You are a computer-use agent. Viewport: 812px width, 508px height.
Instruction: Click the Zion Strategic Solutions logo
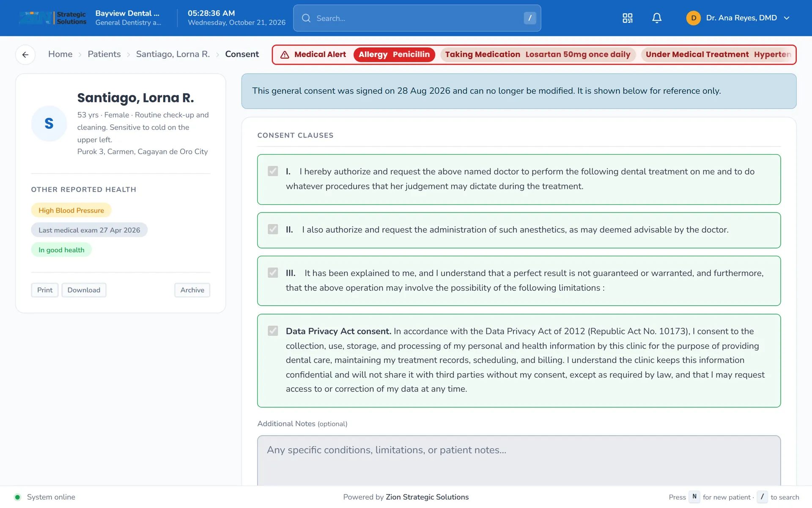tap(52, 18)
